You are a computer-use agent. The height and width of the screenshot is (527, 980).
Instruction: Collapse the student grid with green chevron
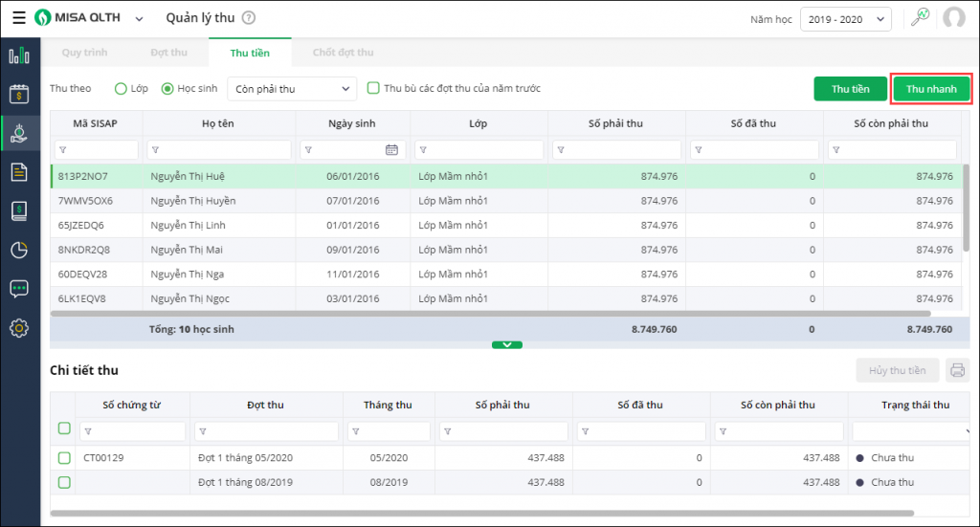[507, 344]
